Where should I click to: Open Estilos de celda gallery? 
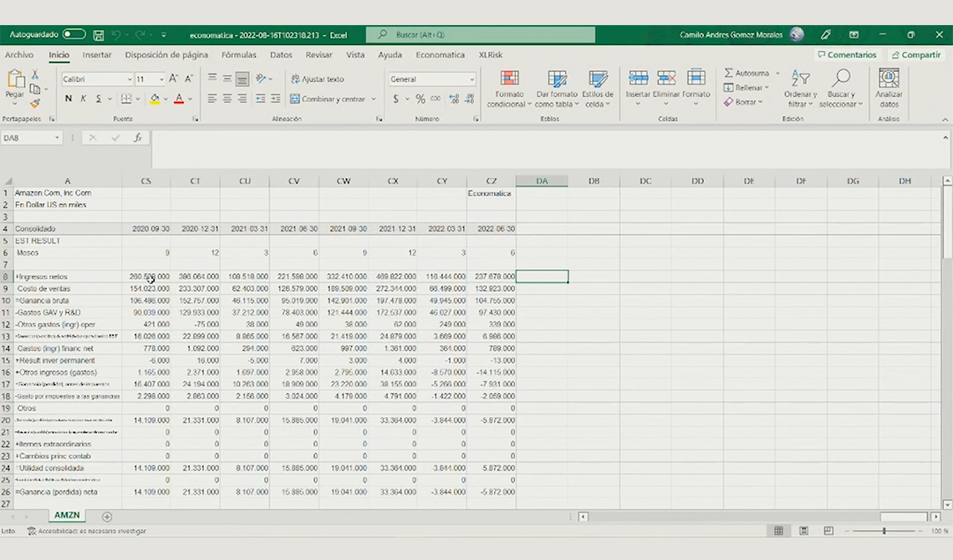tap(598, 89)
